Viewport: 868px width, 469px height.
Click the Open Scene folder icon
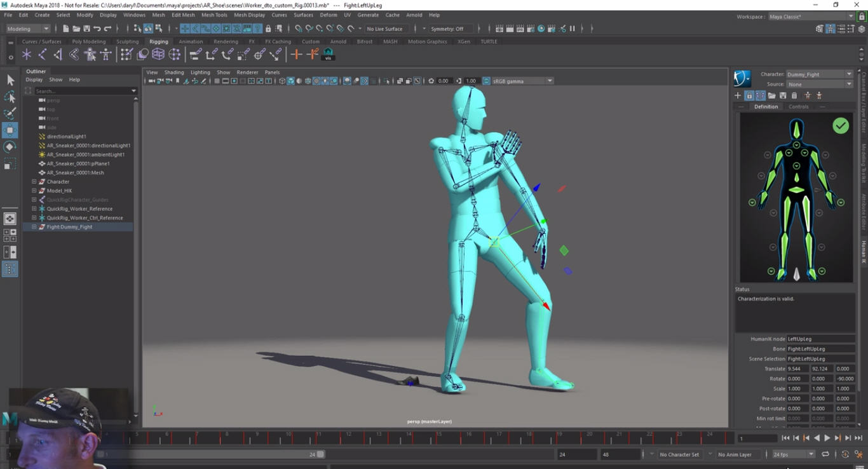click(76, 29)
